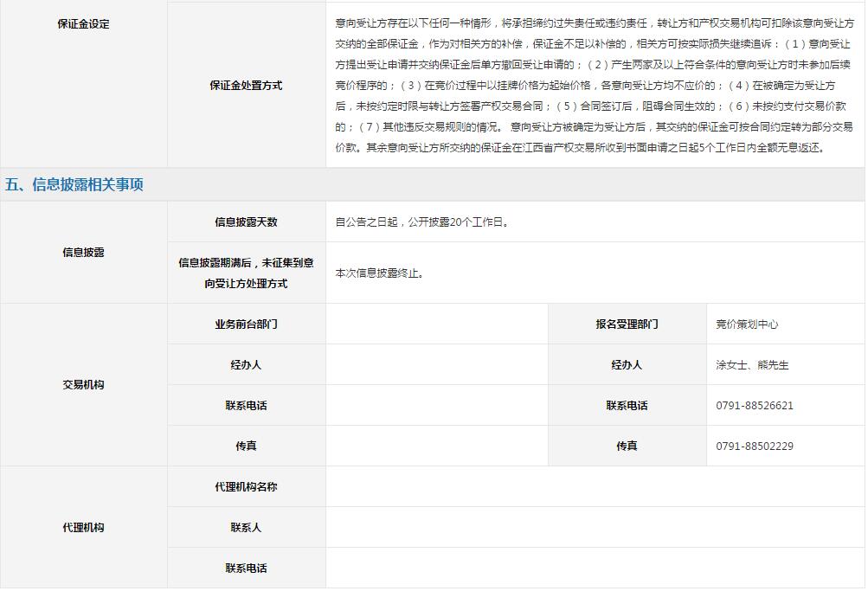The height and width of the screenshot is (591, 868).
Task: Click the 交易机构 row header
Action: click(x=83, y=384)
